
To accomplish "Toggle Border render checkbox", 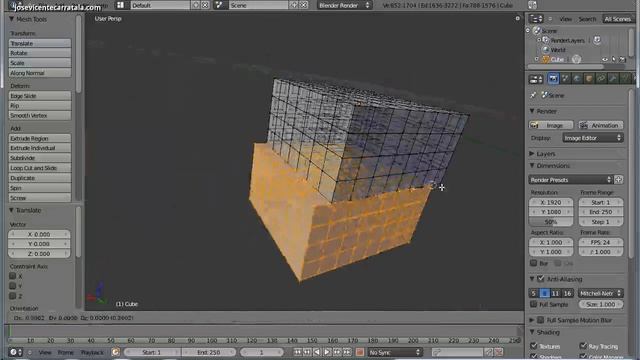I will [533, 263].
